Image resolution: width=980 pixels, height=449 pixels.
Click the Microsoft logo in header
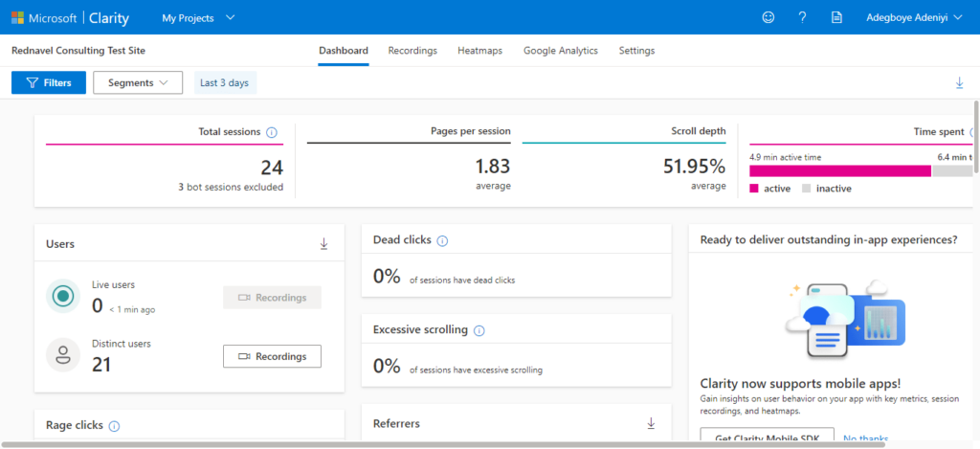tap(17, 18)
